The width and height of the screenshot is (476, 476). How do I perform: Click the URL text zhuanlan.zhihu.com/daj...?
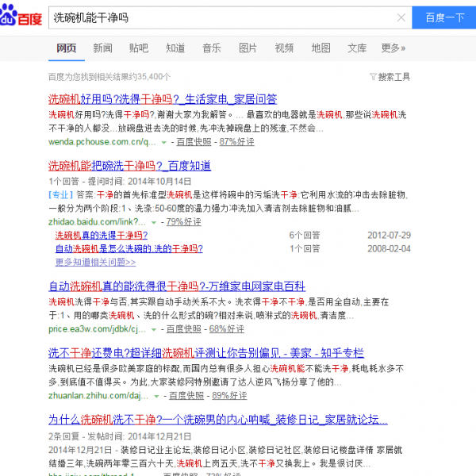click(98, 396)
